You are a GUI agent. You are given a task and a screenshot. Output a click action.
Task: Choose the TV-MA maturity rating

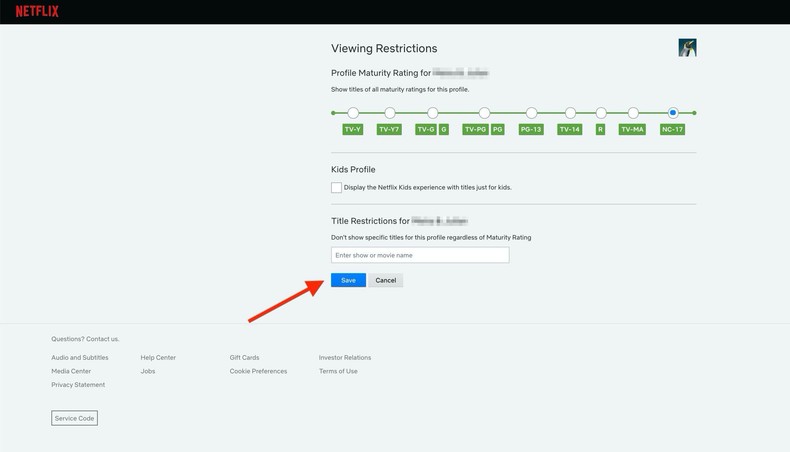(633, 113)
